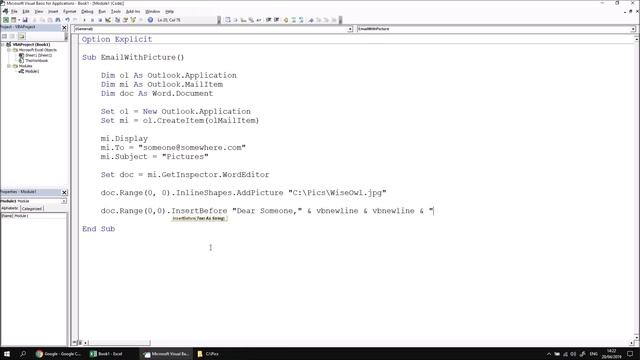Screen dimensions: 640x360
Task: Switch to Google Chrome in the taskbar
Action: point(58,353)
